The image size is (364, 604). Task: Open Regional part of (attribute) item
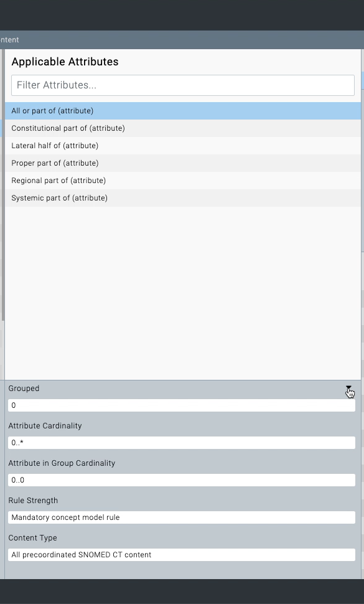pyautogui.click(x=183, y=181)
